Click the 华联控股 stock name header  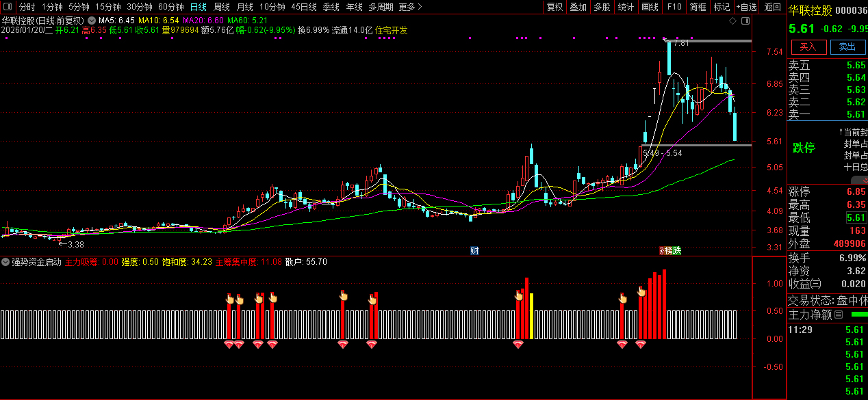coord(810,10)
